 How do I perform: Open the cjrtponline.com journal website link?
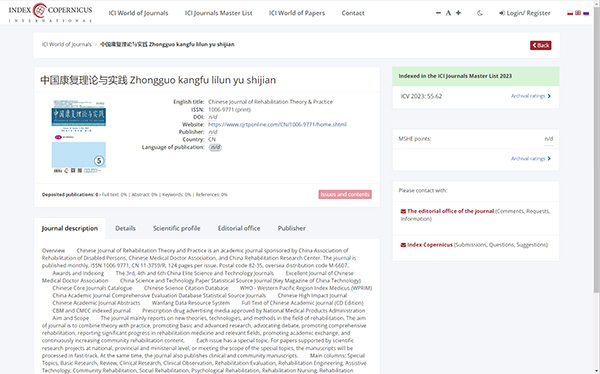277,124
